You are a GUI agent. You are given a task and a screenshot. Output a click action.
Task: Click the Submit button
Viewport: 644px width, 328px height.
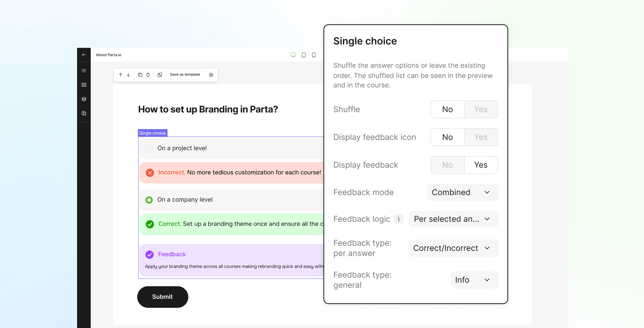(163, 297)
